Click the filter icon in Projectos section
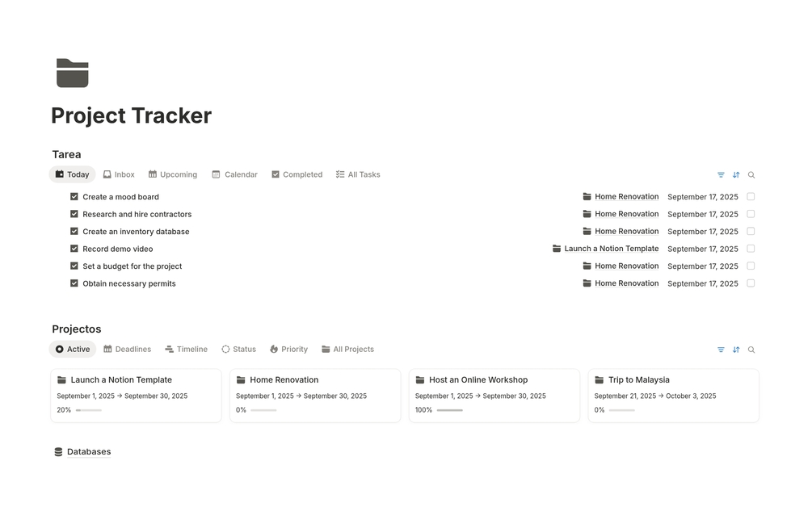Screen dimensions: 812x507 coord(721,350)
